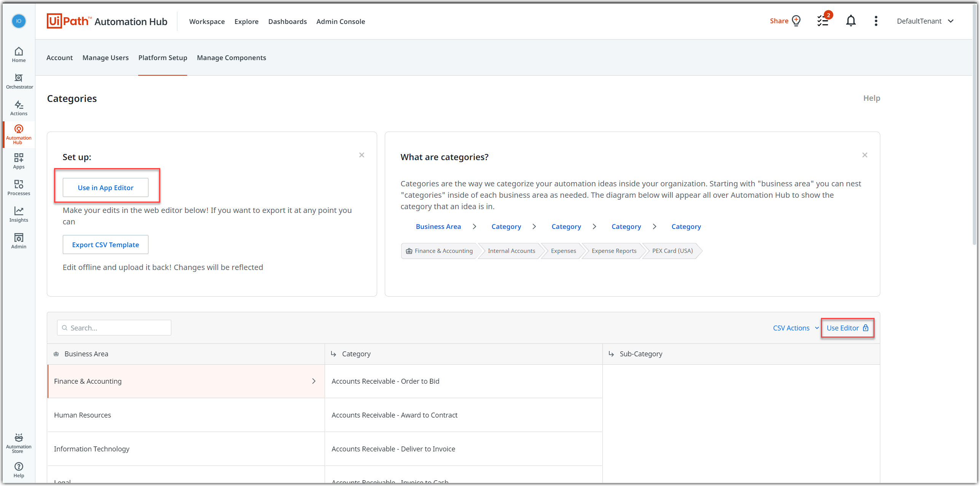Select Automation Hub sidebar icon
980x486 pixels.
point(19,134)
